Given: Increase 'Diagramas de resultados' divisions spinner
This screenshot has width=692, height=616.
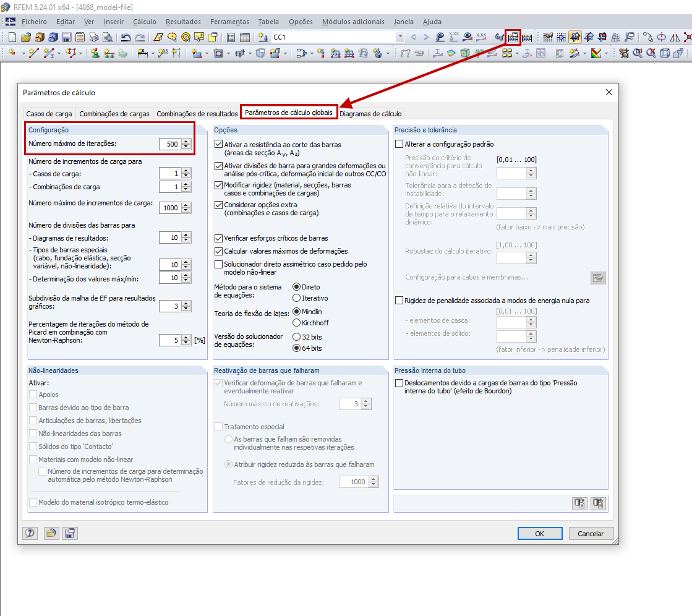Looking at the screenshot, I should [186, 236].
